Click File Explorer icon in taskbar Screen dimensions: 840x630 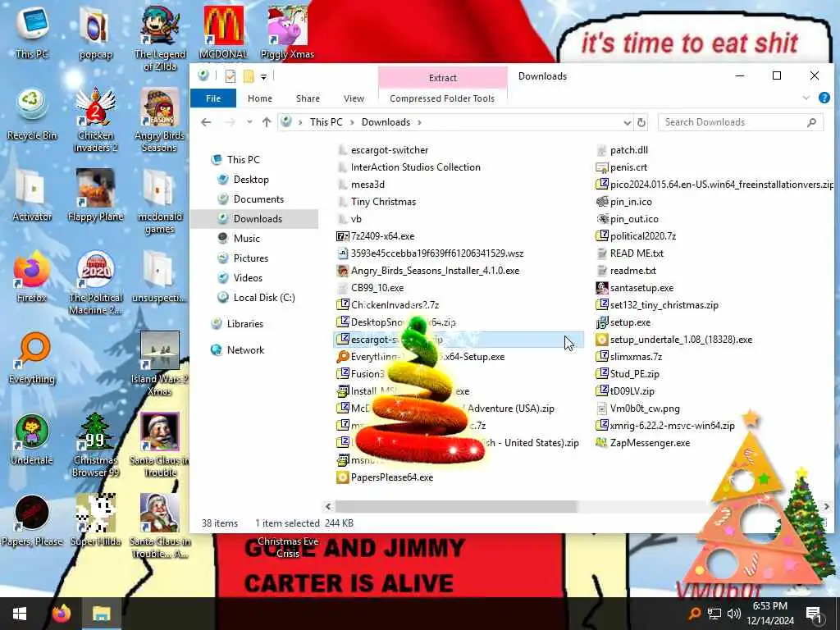point(101,614)
